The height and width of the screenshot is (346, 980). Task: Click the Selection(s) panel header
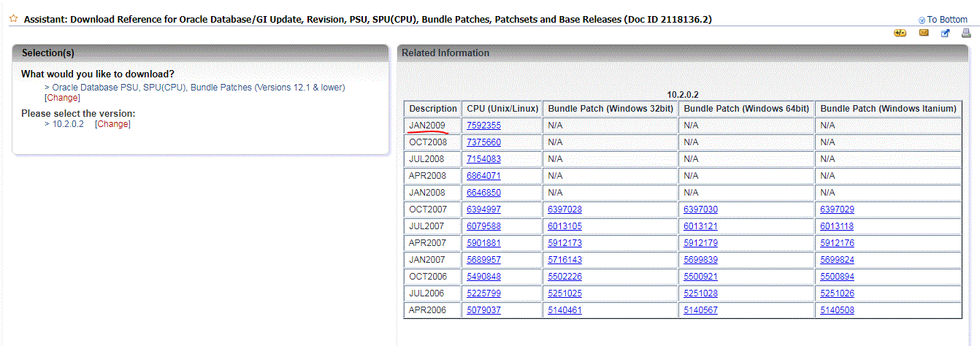tap(200, 53)
